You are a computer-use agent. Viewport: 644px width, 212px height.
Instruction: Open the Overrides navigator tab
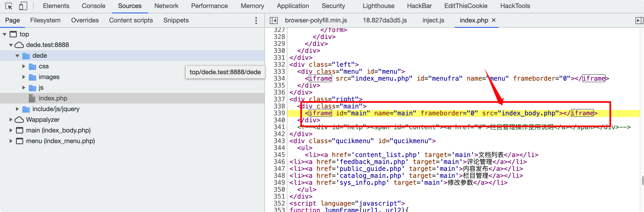[x=85, y=20]
